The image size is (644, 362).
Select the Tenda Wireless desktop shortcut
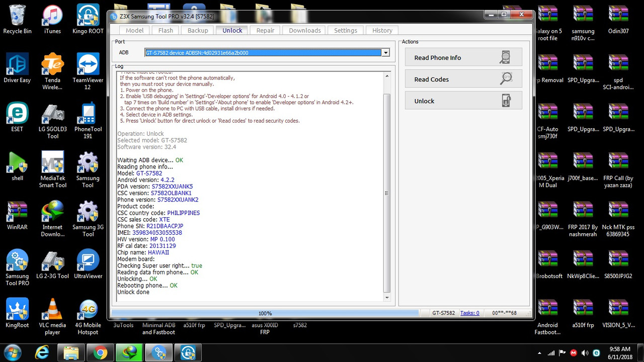[x=52, y=72]
